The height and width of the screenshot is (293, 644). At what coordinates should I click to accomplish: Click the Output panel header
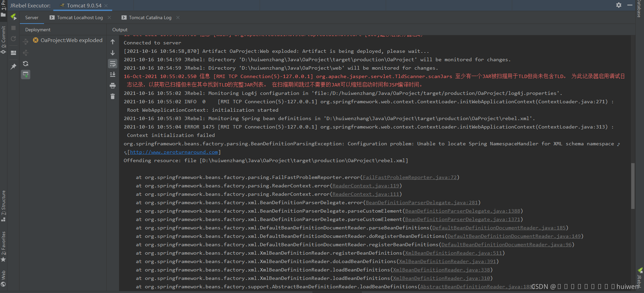pyautogui.click(x=120, y=30)
